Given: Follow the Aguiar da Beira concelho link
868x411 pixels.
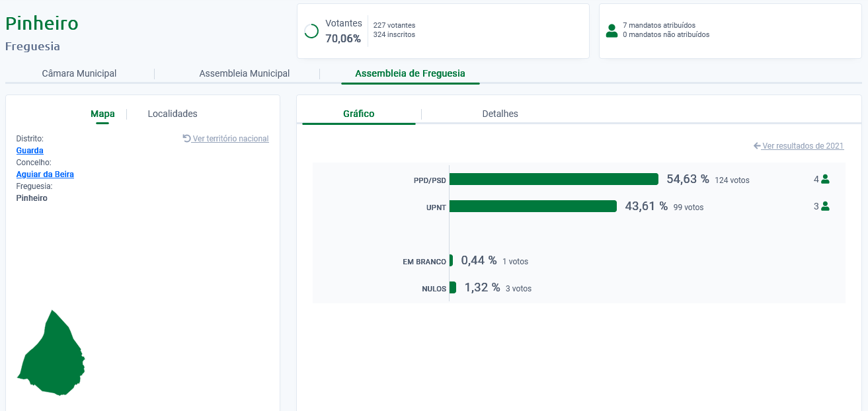Looking at the screenshot, I should [x=45, y=174].
